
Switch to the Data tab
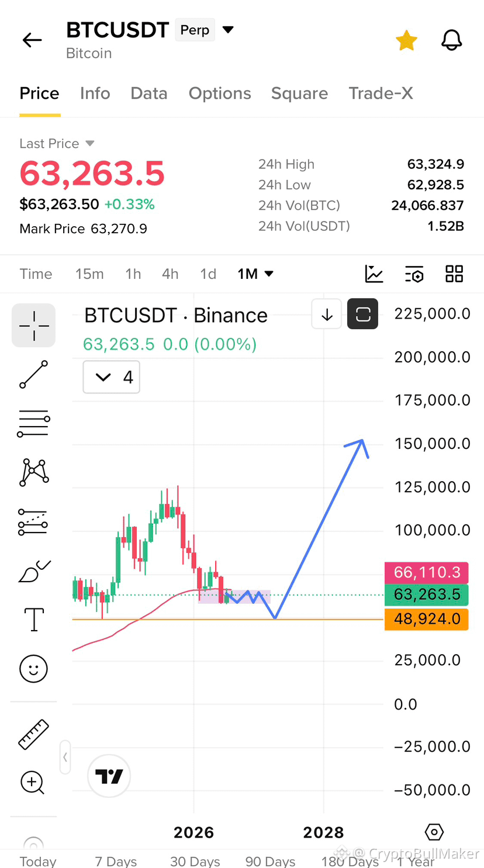coord(149,94)
